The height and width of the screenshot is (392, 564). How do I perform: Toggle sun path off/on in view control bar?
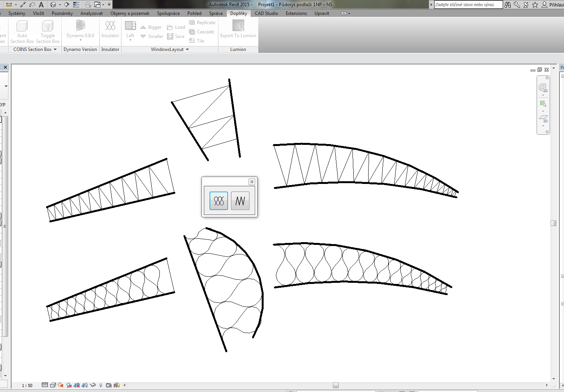point(61,385)
